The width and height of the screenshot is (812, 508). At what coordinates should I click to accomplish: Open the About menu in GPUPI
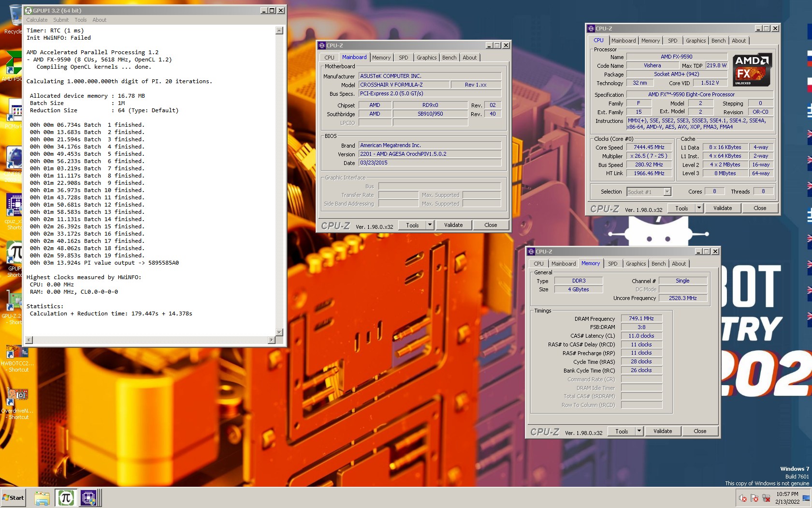100,20
